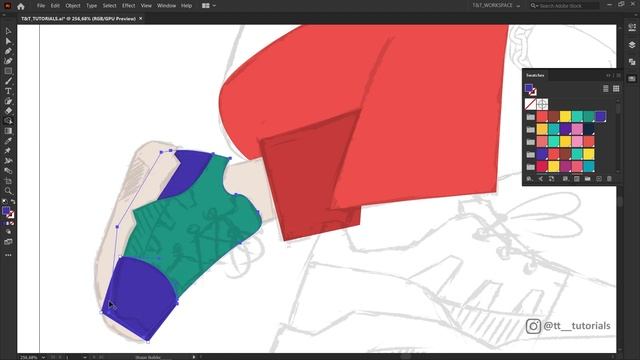
Task: Create a New Color Group
Action: [x=587, y=179]
